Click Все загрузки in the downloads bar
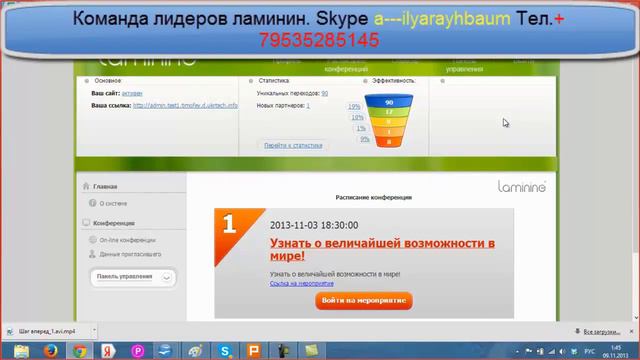 tap(601, 332)
